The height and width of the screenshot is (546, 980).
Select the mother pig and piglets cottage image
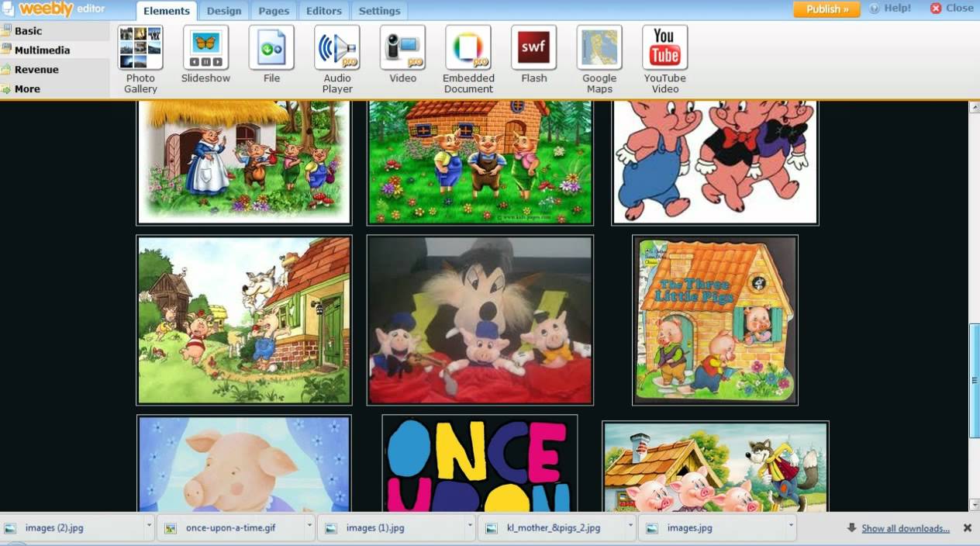[x=244, y=161]
